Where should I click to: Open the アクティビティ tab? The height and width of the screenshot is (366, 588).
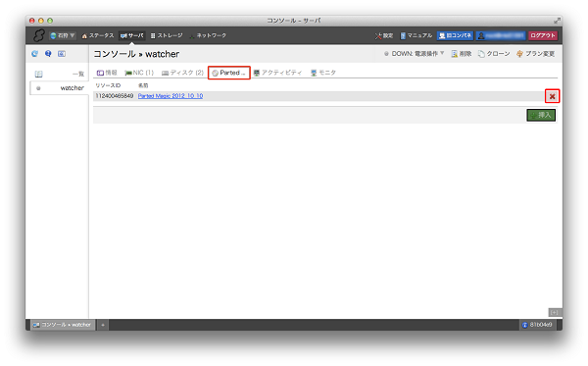click(x=277, y=73)
